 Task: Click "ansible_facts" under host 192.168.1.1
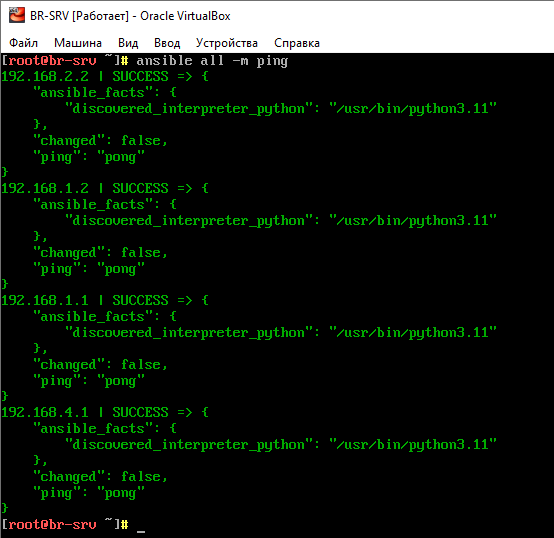(x=94, y=317)
